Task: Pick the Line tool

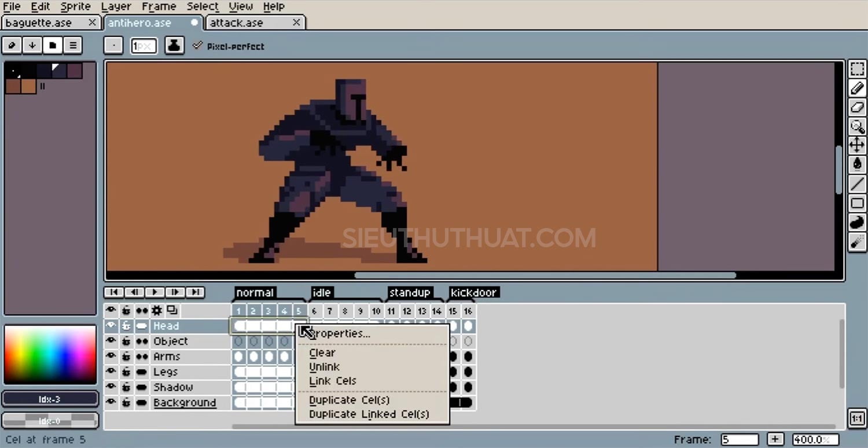Action: 856,183
